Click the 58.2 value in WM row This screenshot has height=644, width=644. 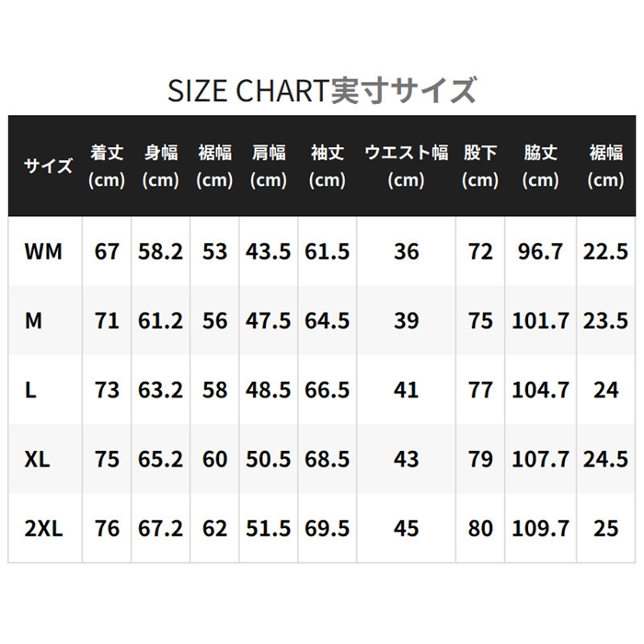161,251
